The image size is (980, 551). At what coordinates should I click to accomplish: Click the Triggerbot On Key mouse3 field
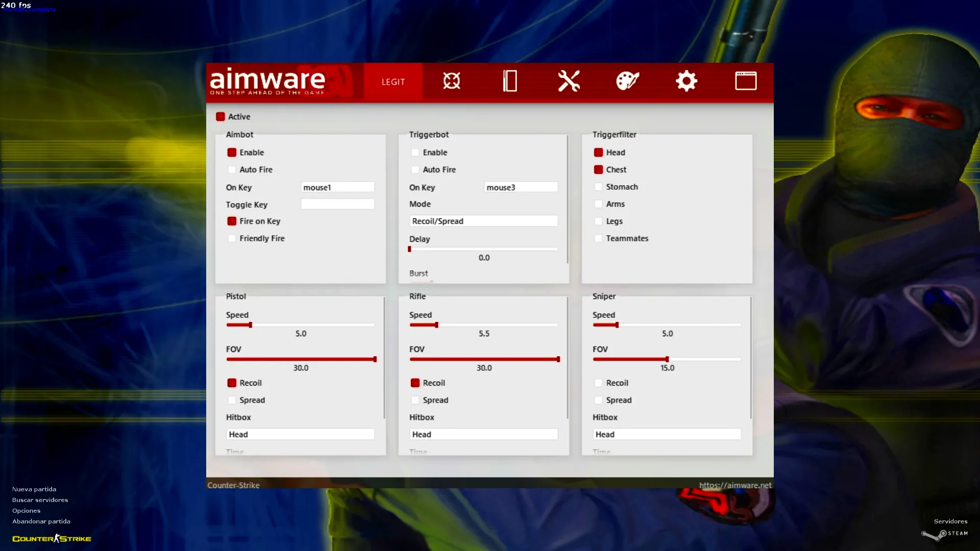click(521, 187)
